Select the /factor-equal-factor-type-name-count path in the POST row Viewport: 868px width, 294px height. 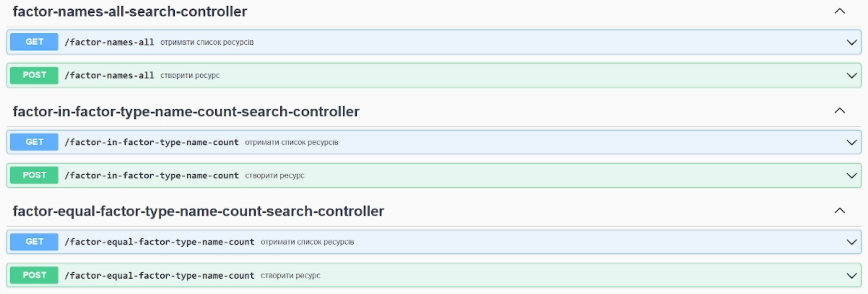pos(159,276)
